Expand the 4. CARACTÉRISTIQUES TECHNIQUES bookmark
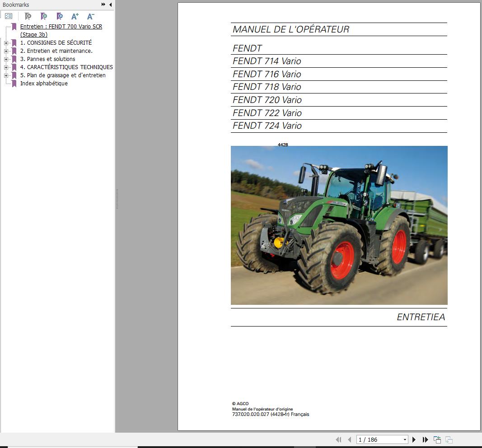 click(x=6, y=67)
